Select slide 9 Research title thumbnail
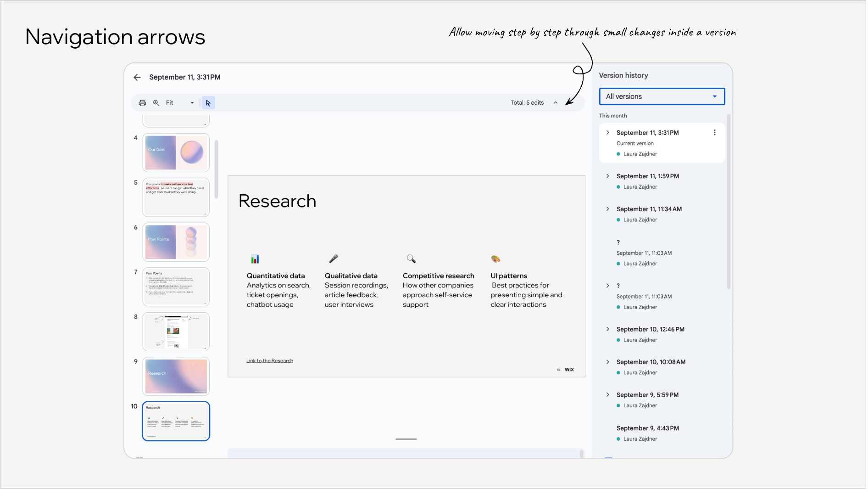Screen dimensions: 868x489 coord(176,376)
